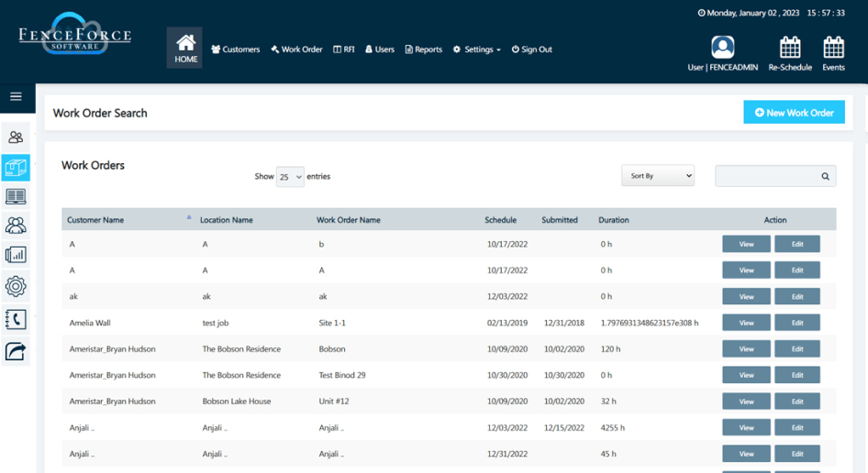
Task: View the Bobson work order
Action: (746, 349)
